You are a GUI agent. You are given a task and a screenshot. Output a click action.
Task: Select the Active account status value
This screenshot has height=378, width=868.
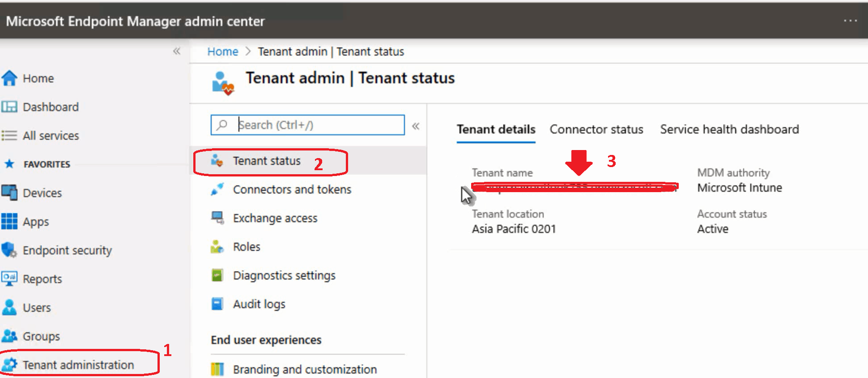[713, 229]
